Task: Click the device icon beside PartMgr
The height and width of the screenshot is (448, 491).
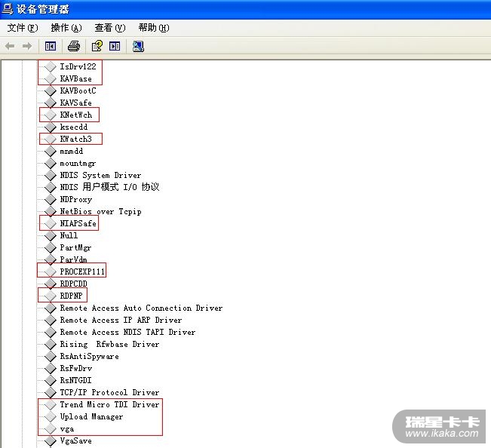Action: point(50,247)
